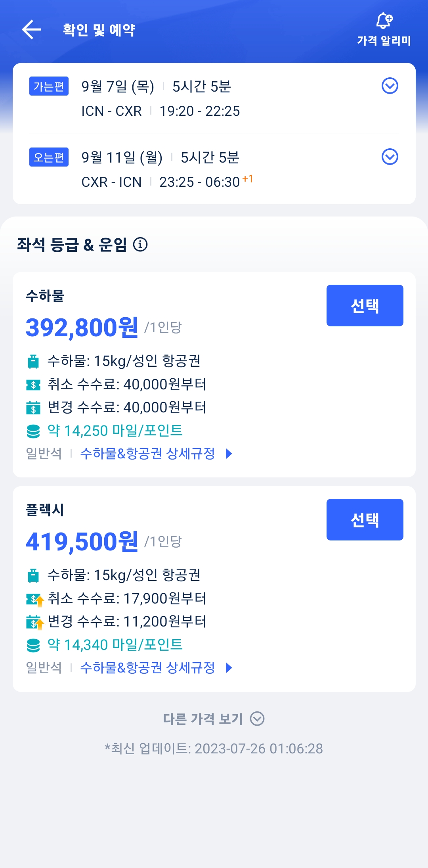Tap 취소 수수료 icon in 수하물 fare
The width and height of the screenshot is (428, 868).
click(x=33, y=385)
